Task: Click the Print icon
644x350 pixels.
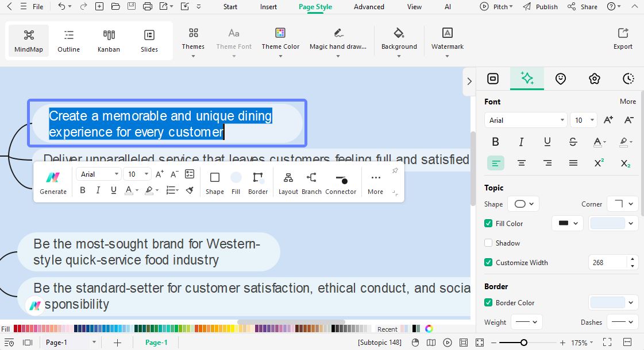Action: tap(148, 6)
